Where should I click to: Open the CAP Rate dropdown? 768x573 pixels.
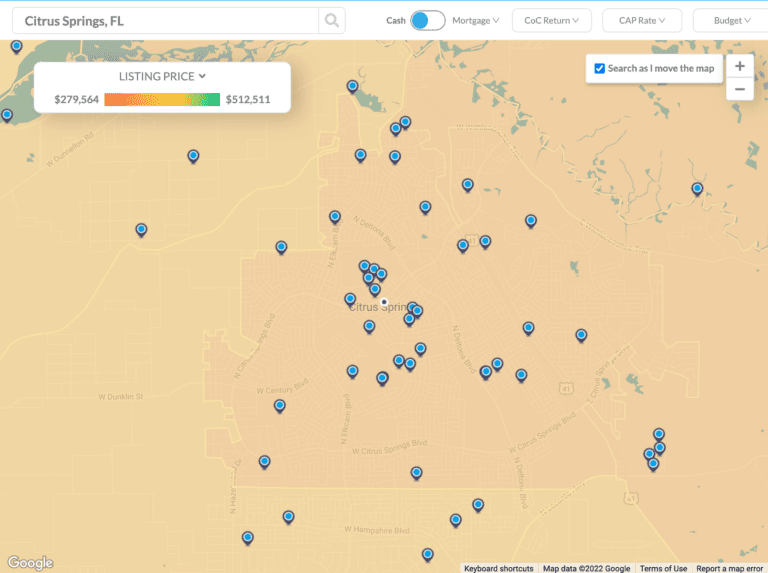click(641, 20)
